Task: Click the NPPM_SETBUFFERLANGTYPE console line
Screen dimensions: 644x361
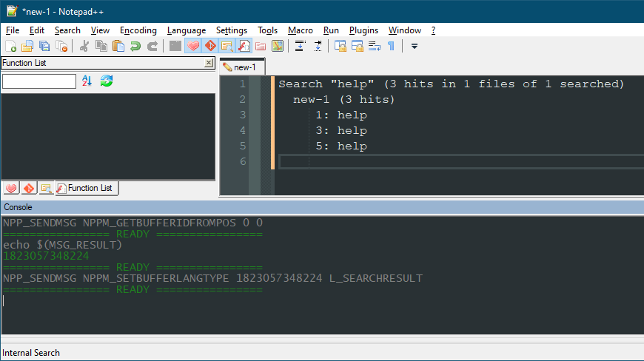Action: 212,278
